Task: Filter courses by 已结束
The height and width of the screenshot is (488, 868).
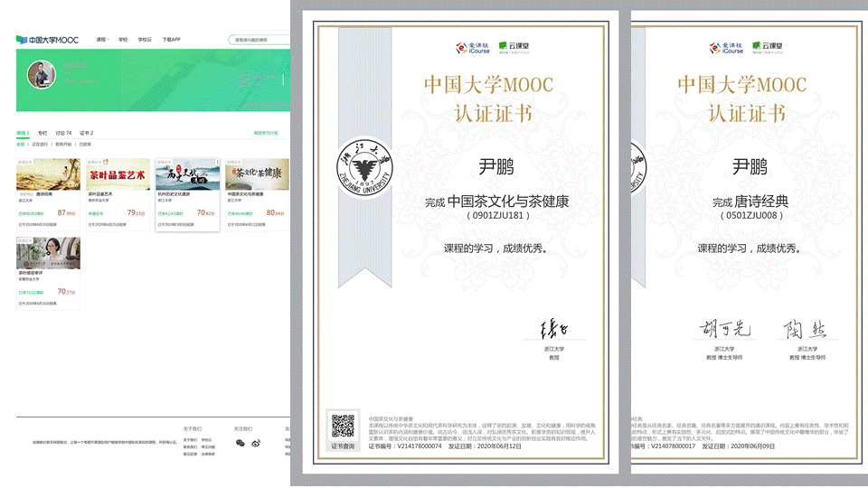Action: [85, 144]
